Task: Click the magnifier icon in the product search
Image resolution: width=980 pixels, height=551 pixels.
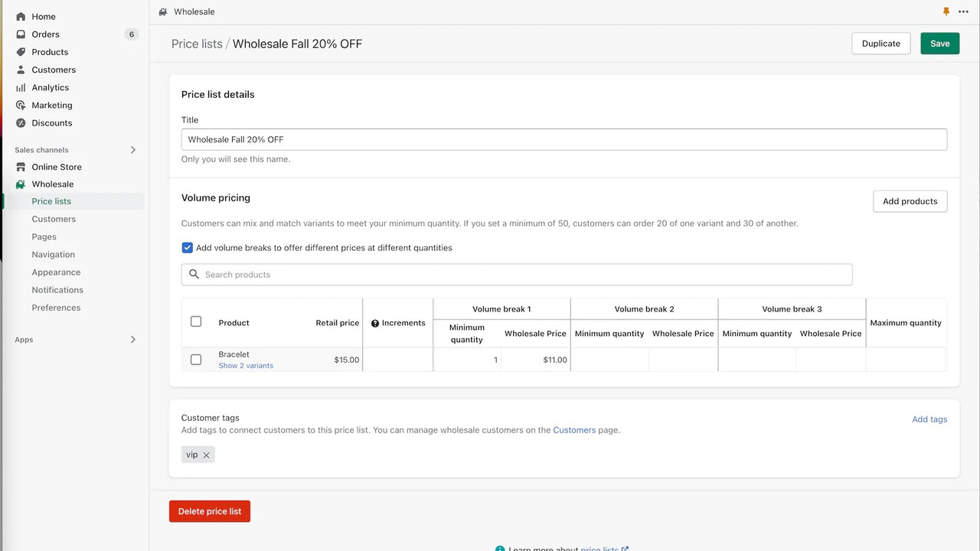Action: click(x=194, y=274)
